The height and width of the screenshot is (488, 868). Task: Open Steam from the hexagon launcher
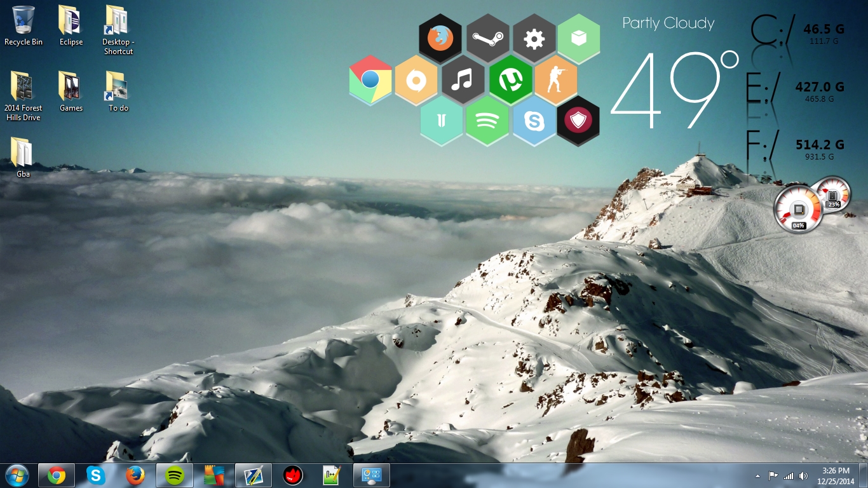(487, 39)
